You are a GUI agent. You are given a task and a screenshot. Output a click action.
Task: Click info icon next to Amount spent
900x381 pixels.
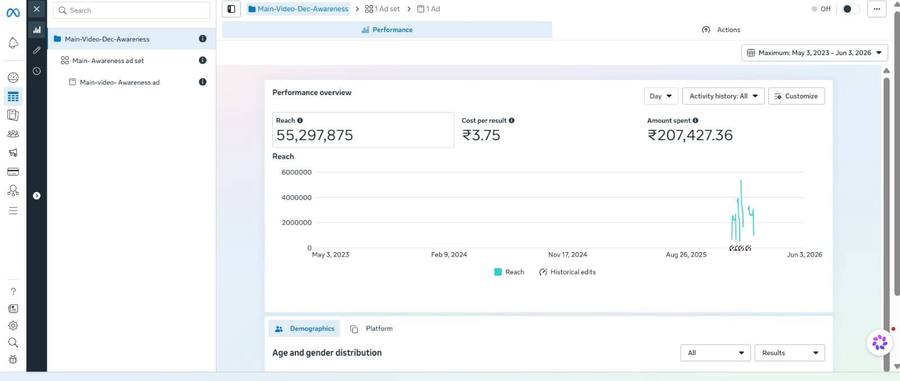(695, 120)
